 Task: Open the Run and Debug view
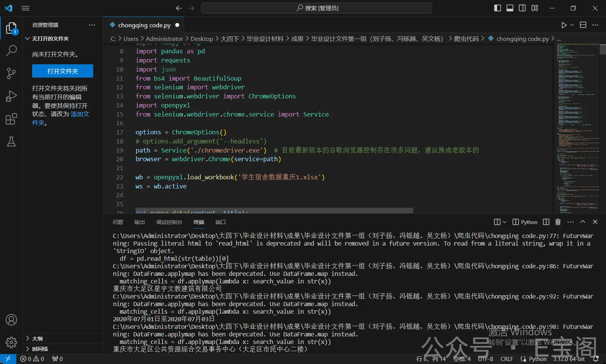click(11, 96)
